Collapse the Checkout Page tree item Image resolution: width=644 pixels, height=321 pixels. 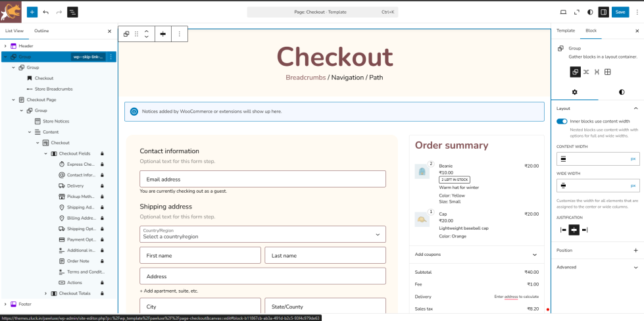(14, 100)
